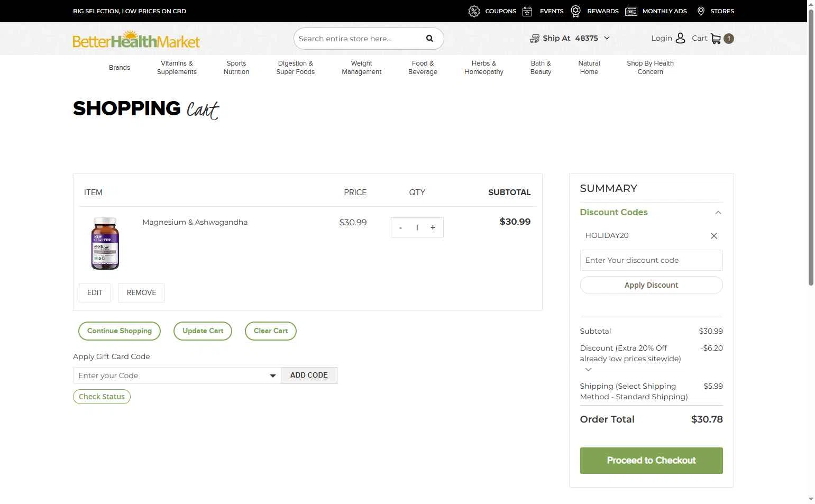
Task: Open Food & Beverage menu
Action: tap(423, 68)
